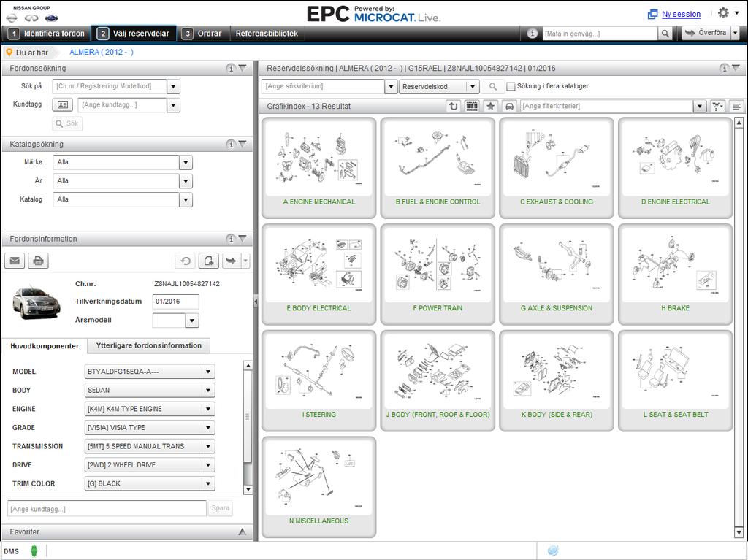The height and width of the screenshot is (560, 748).
Task: Click graphic index scrollbar down arrow
Action: 739,532
